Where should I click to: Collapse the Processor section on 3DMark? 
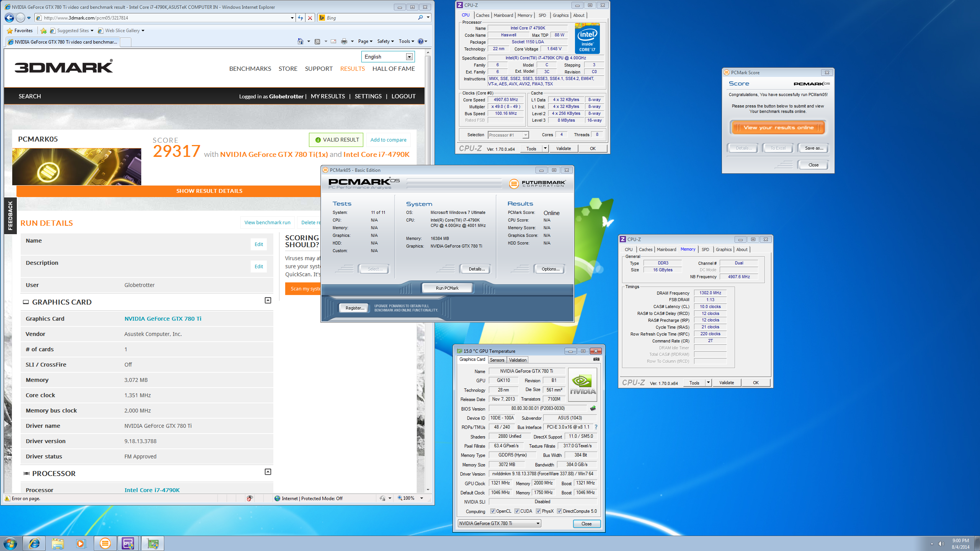(268, 472)
